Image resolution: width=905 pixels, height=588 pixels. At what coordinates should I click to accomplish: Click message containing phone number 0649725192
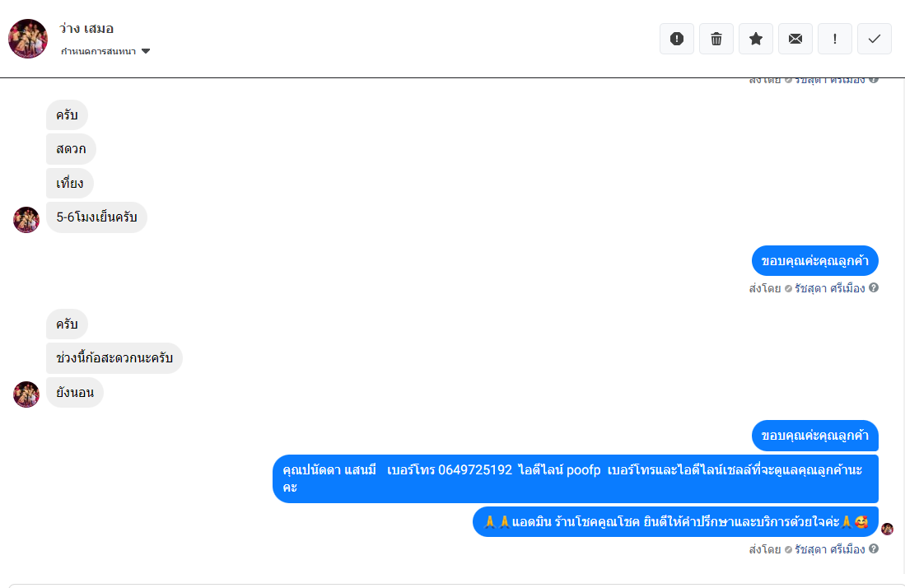click(x=575, y=478)
